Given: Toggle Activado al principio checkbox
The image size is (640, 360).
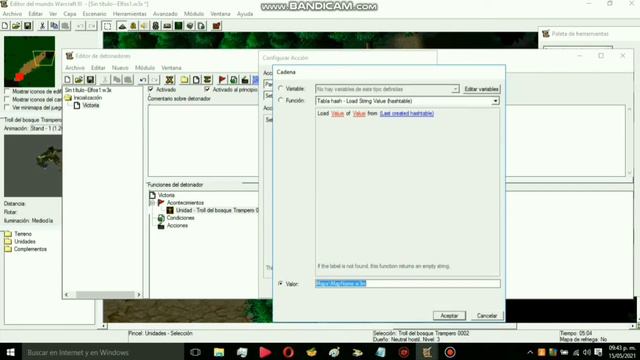Looking at the screenshot, I should tap(207, 89).
